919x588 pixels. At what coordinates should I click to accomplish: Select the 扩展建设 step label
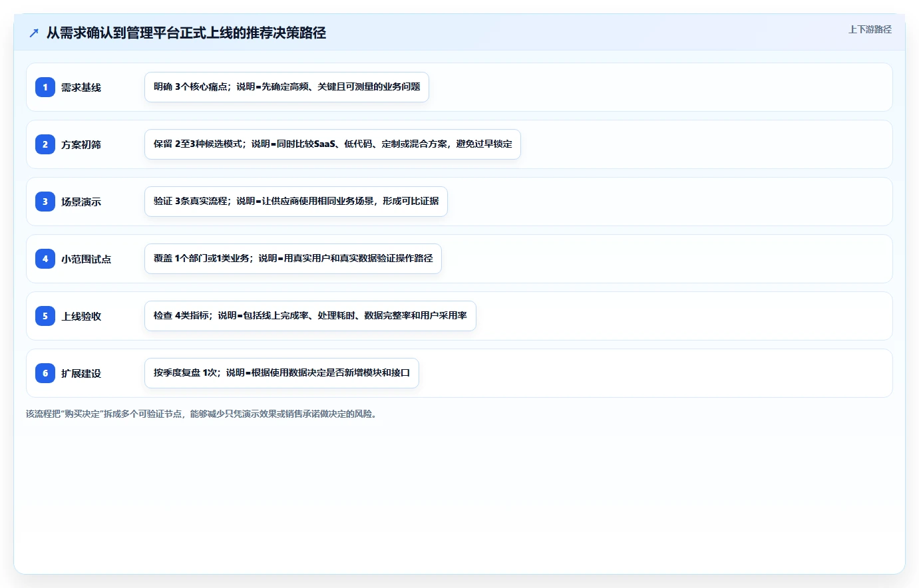(81, 373)
